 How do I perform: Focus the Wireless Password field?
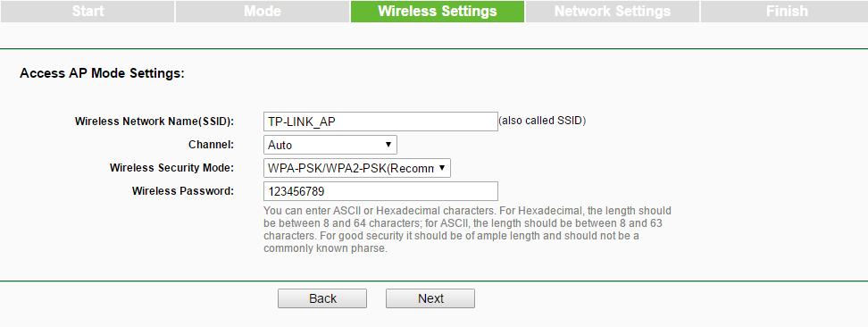click(x=380, y=191)
